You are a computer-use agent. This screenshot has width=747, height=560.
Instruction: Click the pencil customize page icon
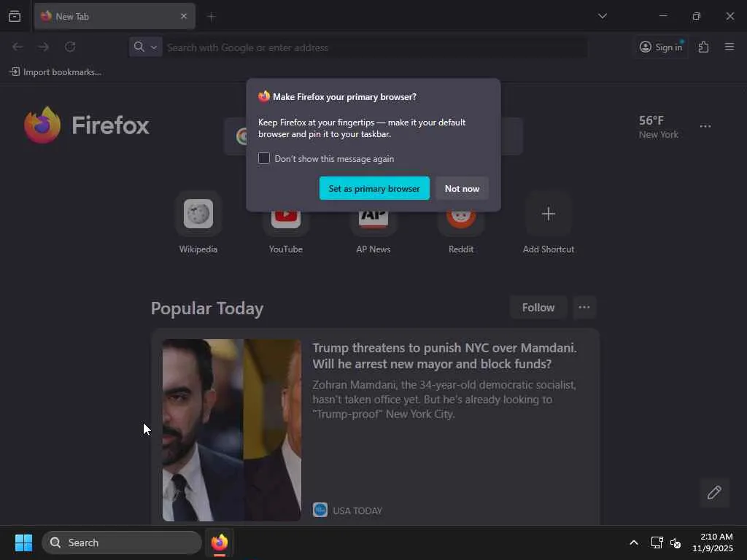(x=714, y=492)
